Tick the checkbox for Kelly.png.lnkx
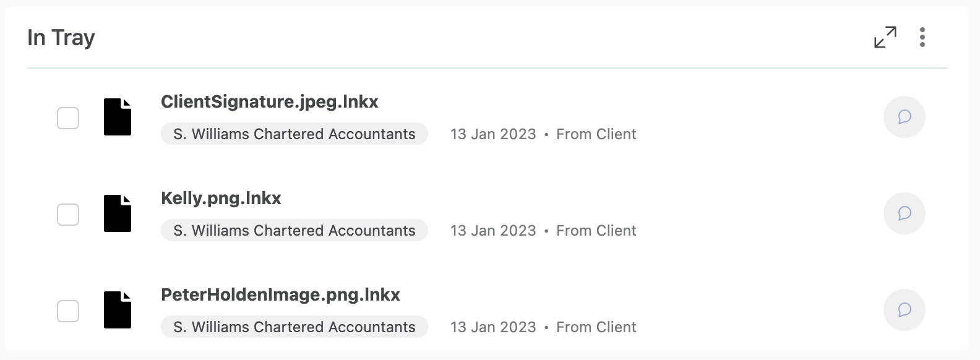980x360 pixels. click(x=68, y=214)
